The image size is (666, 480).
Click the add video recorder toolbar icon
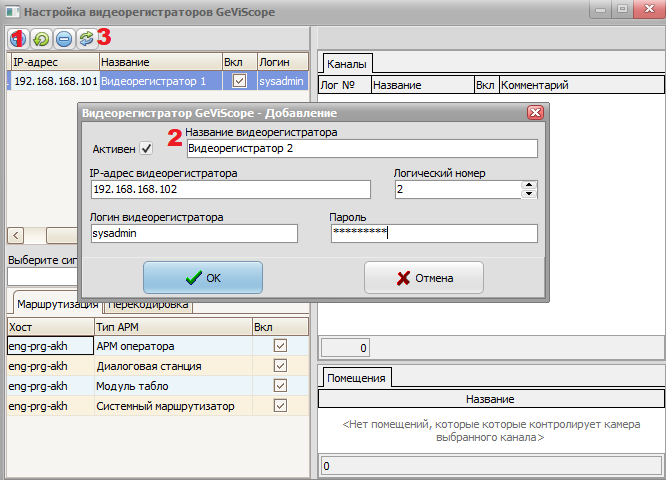(x=19, y=39)
